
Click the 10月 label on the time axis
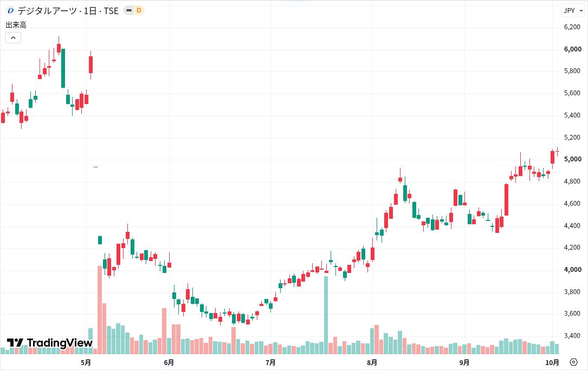point(552,362)
